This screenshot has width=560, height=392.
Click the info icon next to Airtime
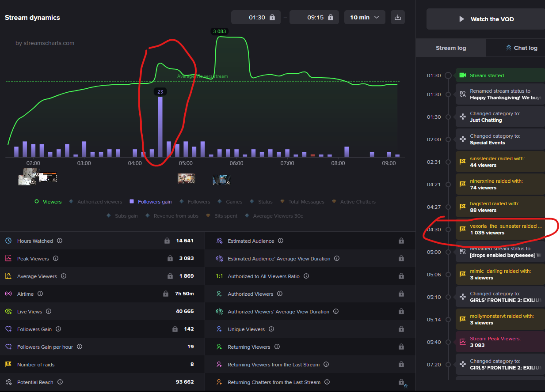[x=40, y=294]
